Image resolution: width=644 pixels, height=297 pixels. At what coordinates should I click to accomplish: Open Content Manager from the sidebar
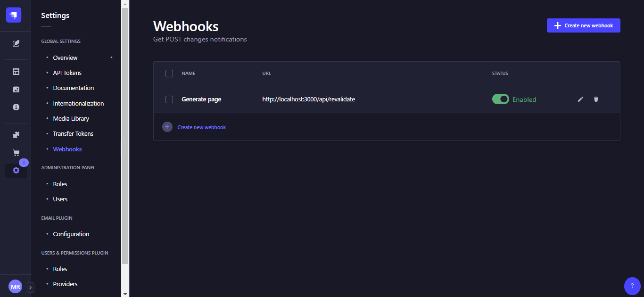[16, 43]
